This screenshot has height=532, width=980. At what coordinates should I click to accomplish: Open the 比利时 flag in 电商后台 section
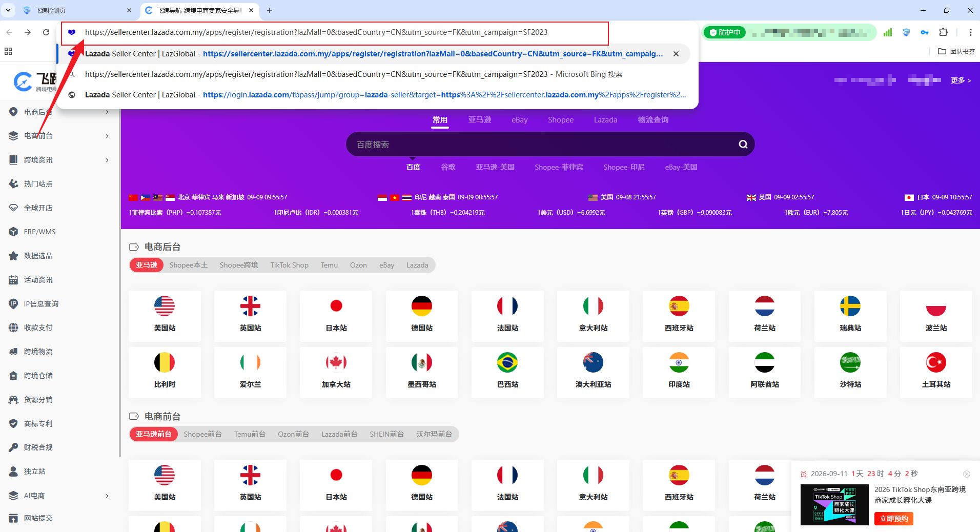pyautogui.click(x=165, y=362)
